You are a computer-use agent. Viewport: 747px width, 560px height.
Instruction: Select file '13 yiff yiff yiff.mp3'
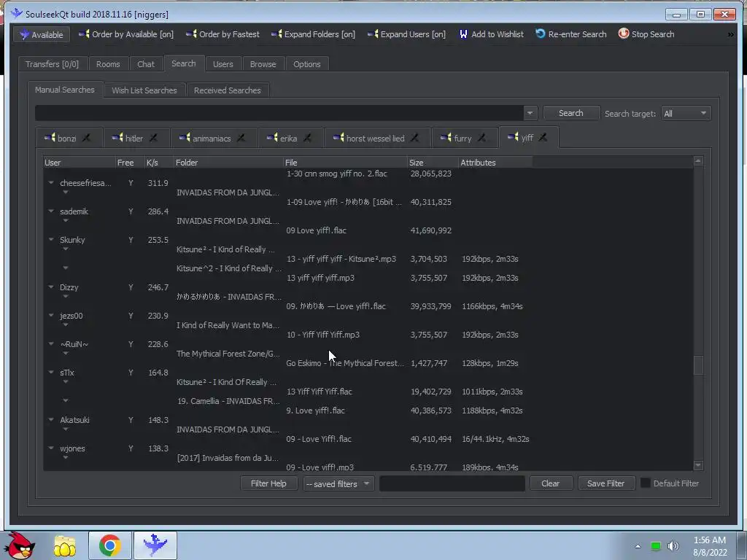pos(320,278)
